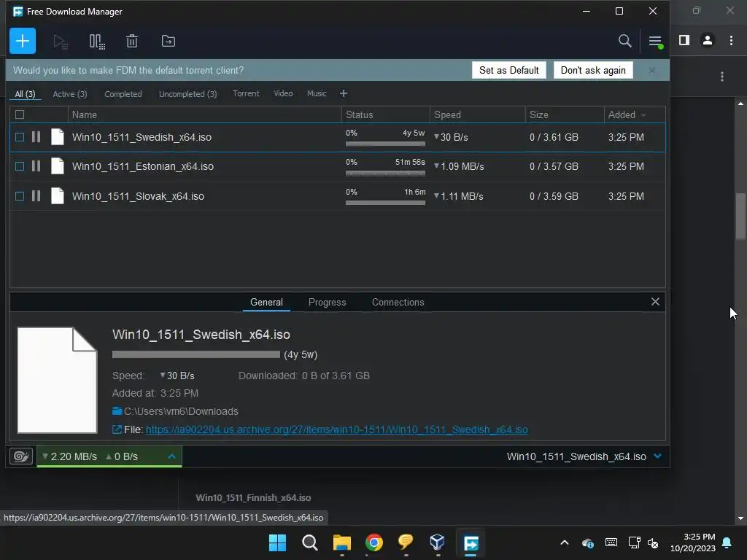Sort downloads by Status column header
Screen dimensions: 747x560
[385, 114]
